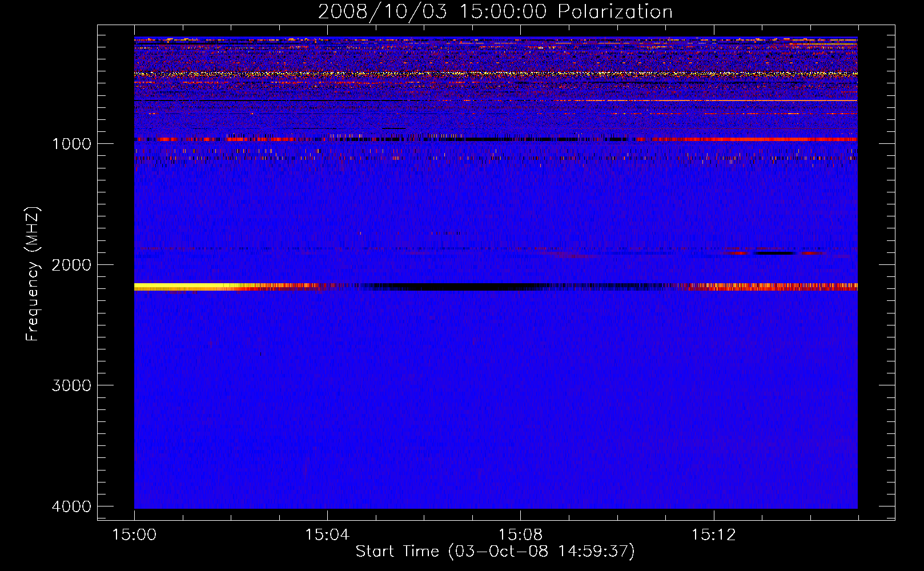Click the 1000 frequency tick label
This screenshot has width=924, height=571.
(x=71, y=143)
